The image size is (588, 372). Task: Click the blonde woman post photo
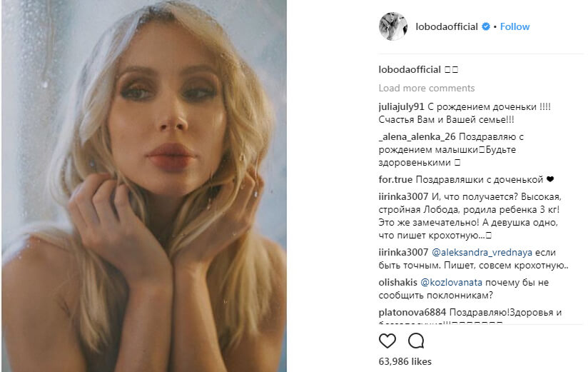click(143, 186)
